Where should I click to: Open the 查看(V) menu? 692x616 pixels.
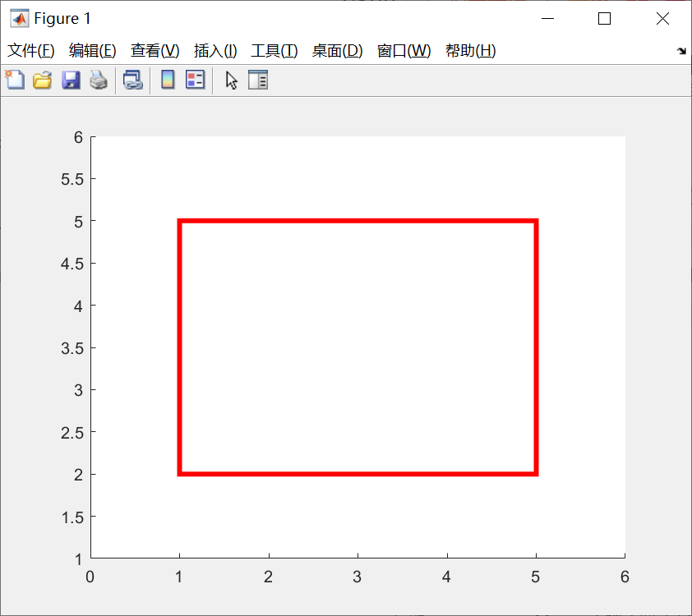(154, 50)
